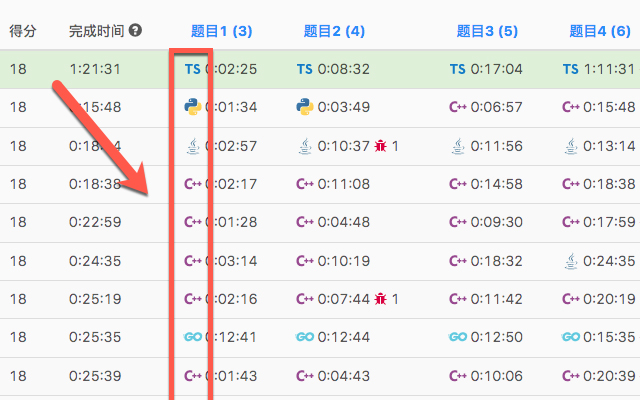Click the TypeScript icon beside 1:11:31

tap(571, 69)
